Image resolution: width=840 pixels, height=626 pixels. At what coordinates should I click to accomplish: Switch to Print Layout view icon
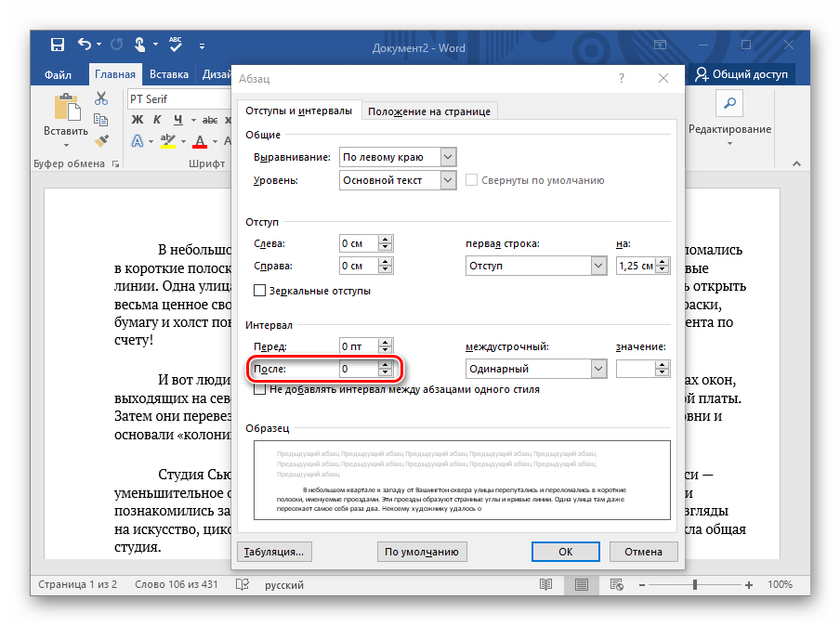coord(582,585)
